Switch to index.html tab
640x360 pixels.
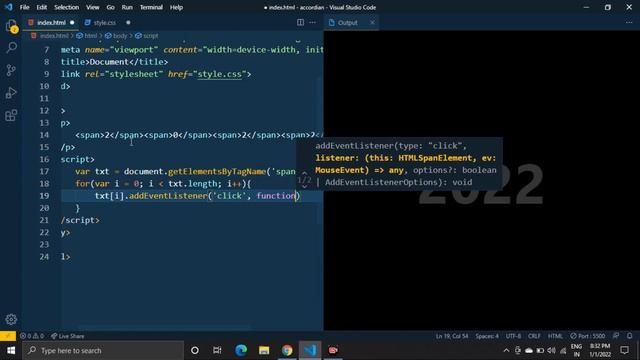click(x=51, y=22)
